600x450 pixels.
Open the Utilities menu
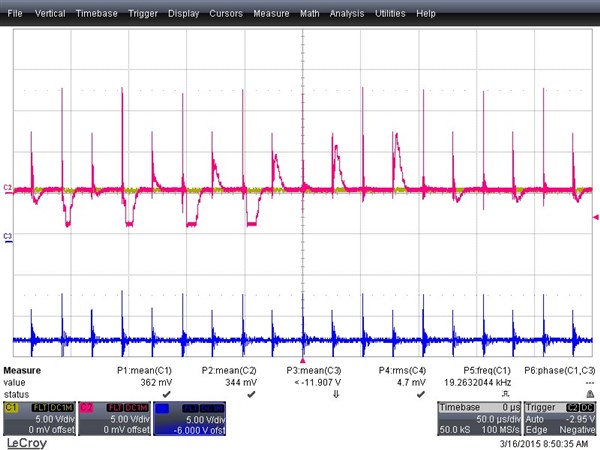tap(390, 13)
